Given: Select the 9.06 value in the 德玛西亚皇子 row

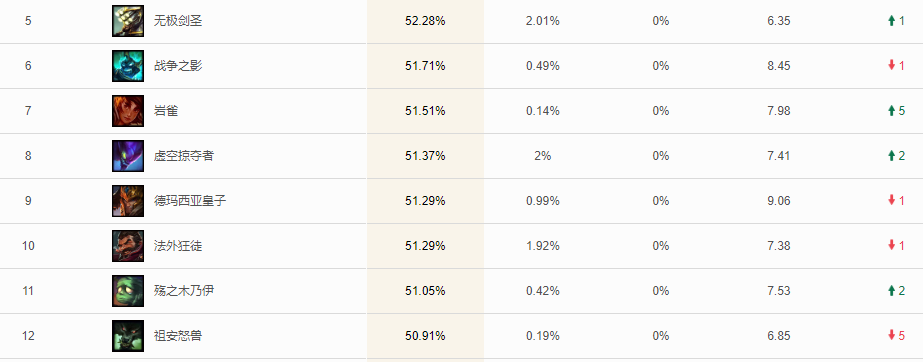Looking at the screenshot, I should point(779,201).
